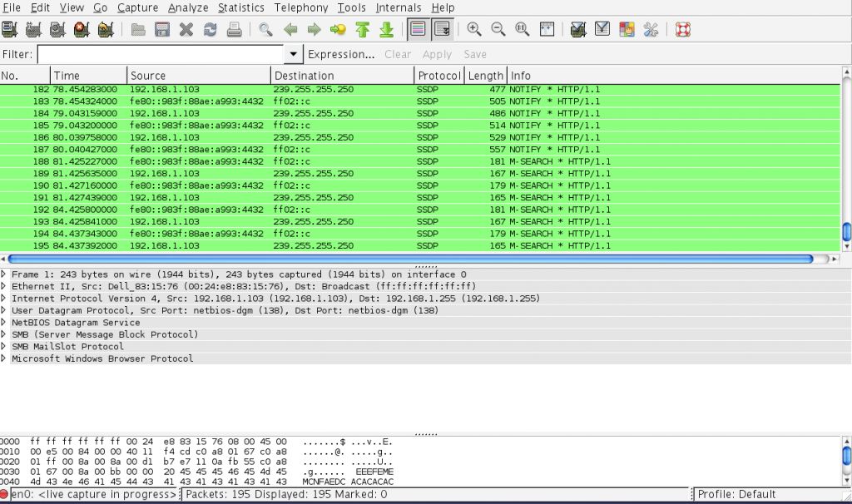Go to a specific packet number icon

[338, 29]
